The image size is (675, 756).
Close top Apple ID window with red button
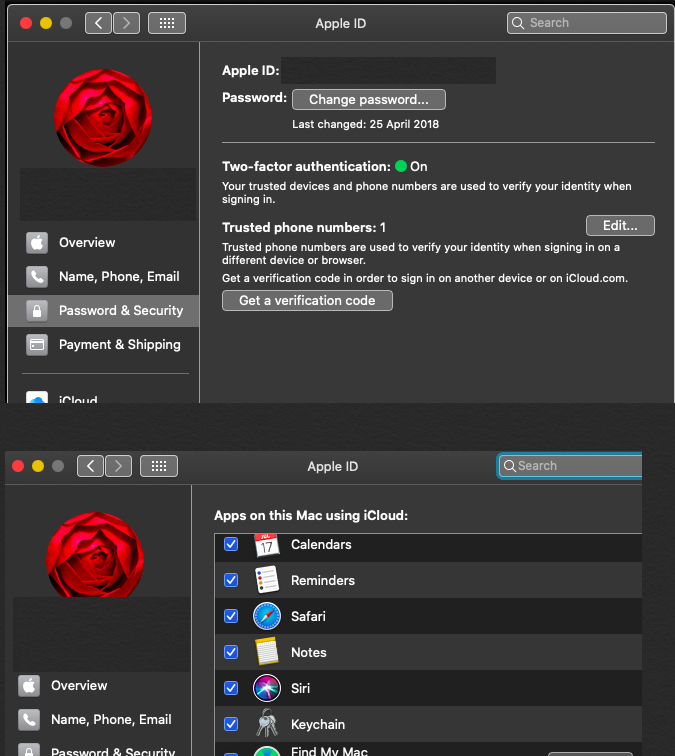(26, 23)
